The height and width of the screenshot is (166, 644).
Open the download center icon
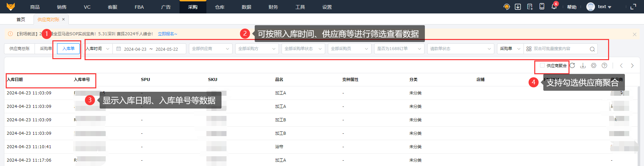518,7
